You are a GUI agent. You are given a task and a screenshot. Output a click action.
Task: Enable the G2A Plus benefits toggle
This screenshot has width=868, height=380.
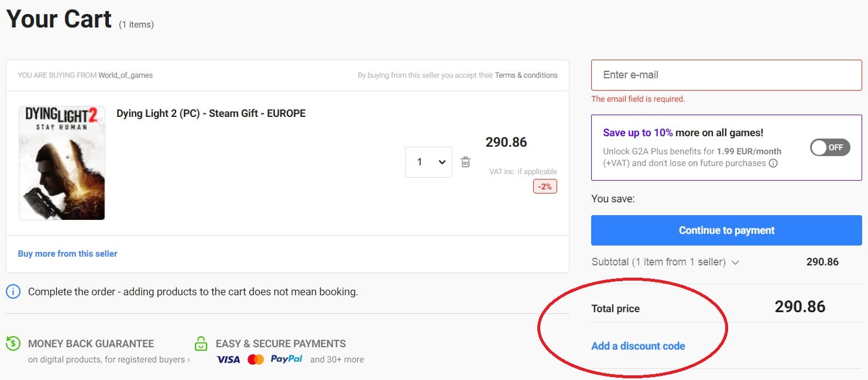pos(831,147)
